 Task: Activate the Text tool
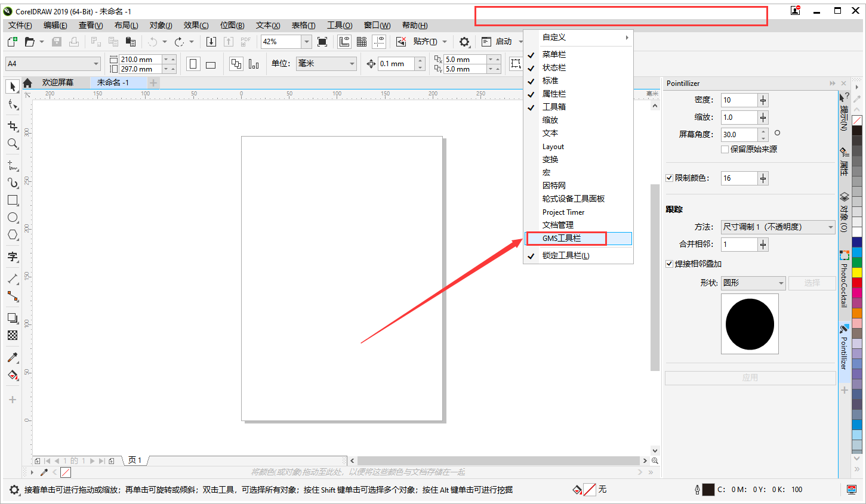pos(13,257)
